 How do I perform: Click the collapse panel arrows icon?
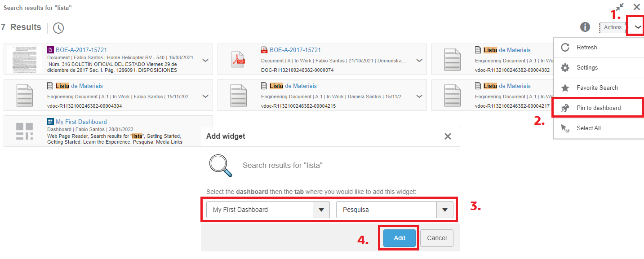[x=620, y=7]
